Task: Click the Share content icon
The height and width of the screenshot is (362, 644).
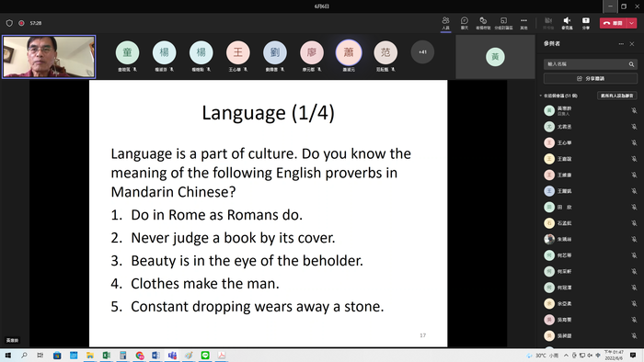Action: [586, 23]
